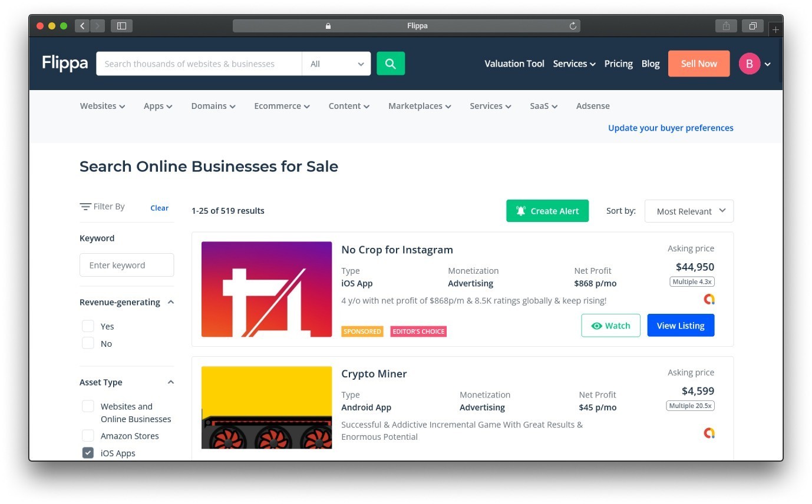Click the SPONSORED badge
812x504 pixels.
[x=362, y=331]
